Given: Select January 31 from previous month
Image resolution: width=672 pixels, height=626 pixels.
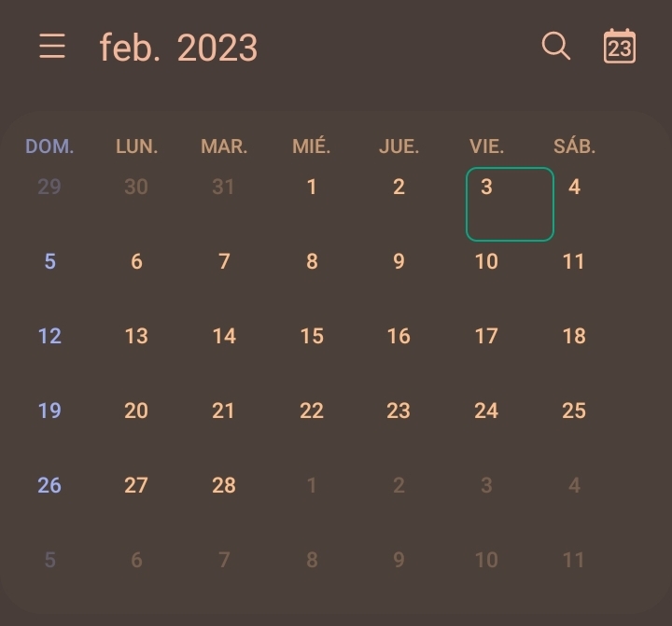Looking at the screenshot, I should click(223, 187).
